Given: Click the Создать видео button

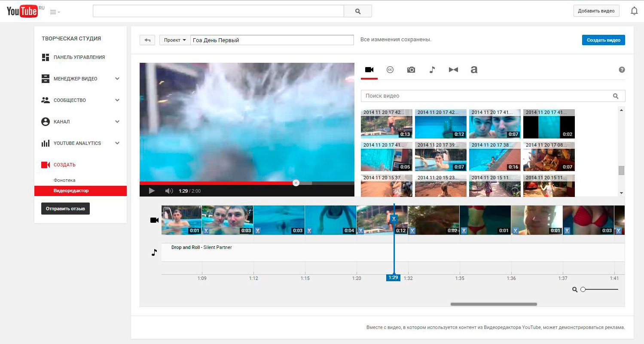Looking at the screenshot, I should pos(604,40).
